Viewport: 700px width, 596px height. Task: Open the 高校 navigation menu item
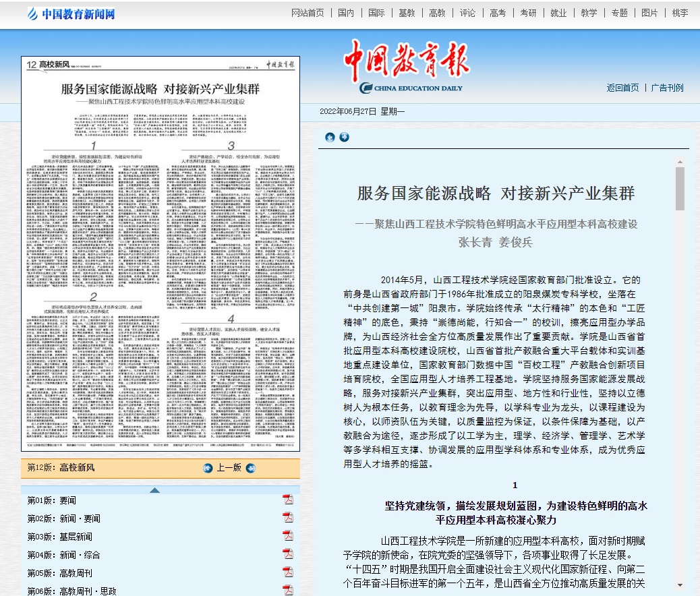(x=437, y=13)
